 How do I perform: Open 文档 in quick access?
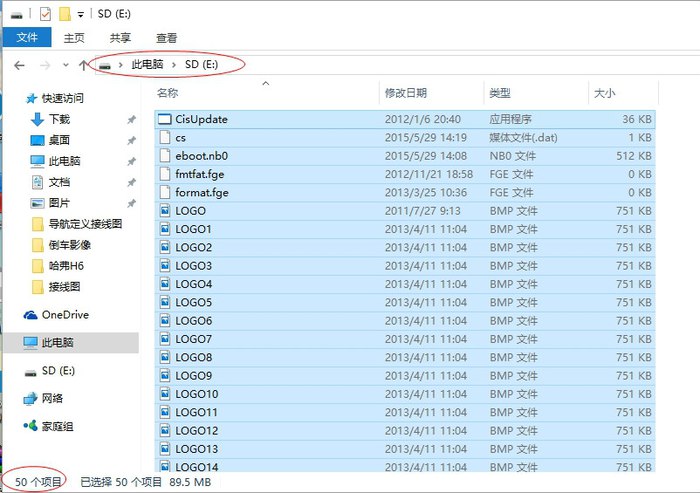59,182
